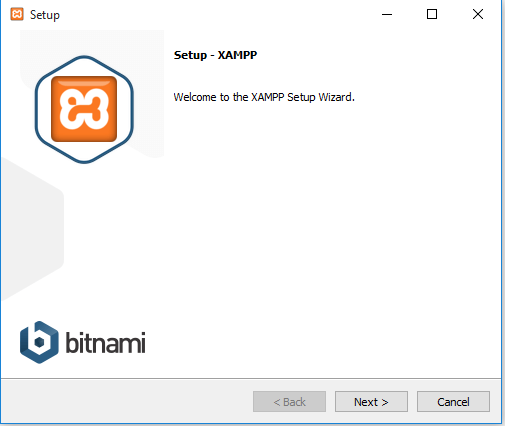Click the "Setup" window title text

(x=45, y=15)
